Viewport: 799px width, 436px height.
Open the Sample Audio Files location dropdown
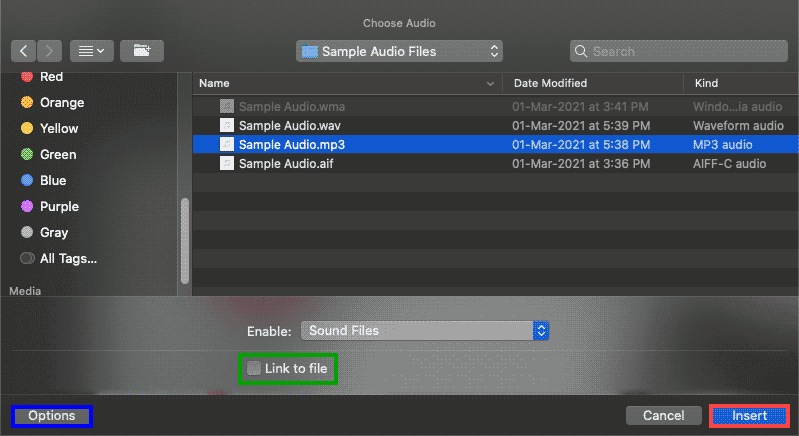click(x=400, y=51)
